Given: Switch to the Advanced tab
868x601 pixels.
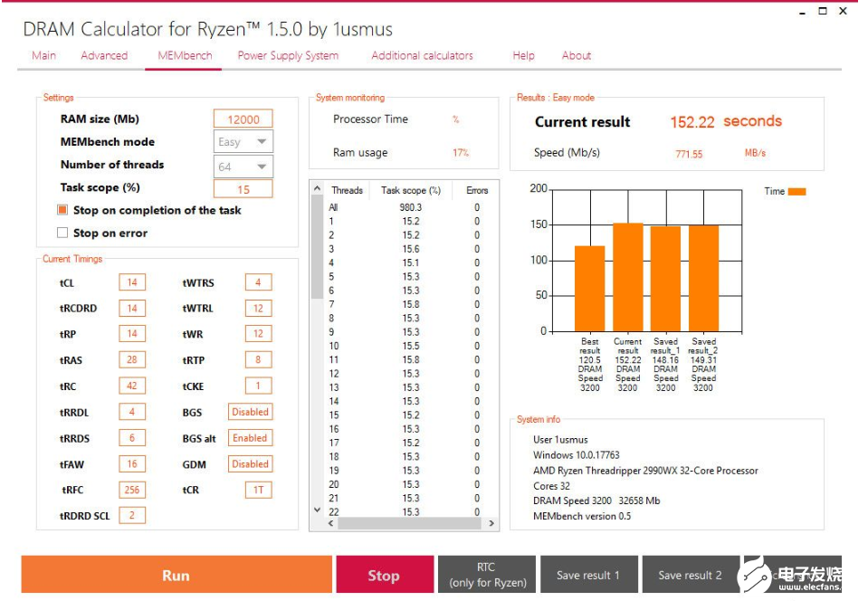Looking at the screenshot, I should click(104, 55).
